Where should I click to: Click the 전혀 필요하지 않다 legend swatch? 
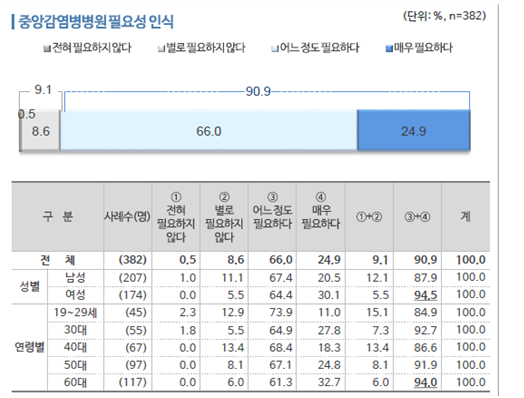click(x=47, y=49)
